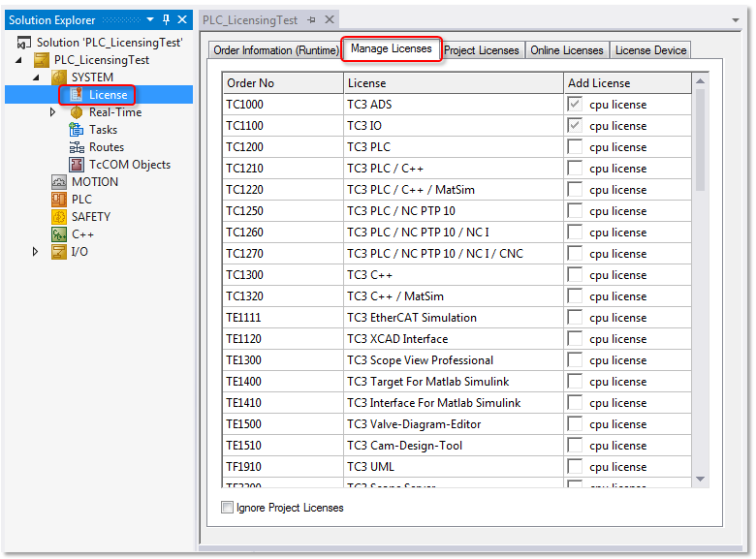The image size is (756, 559).
Task: Close the Solution Explorer panel
Action: 182,19
